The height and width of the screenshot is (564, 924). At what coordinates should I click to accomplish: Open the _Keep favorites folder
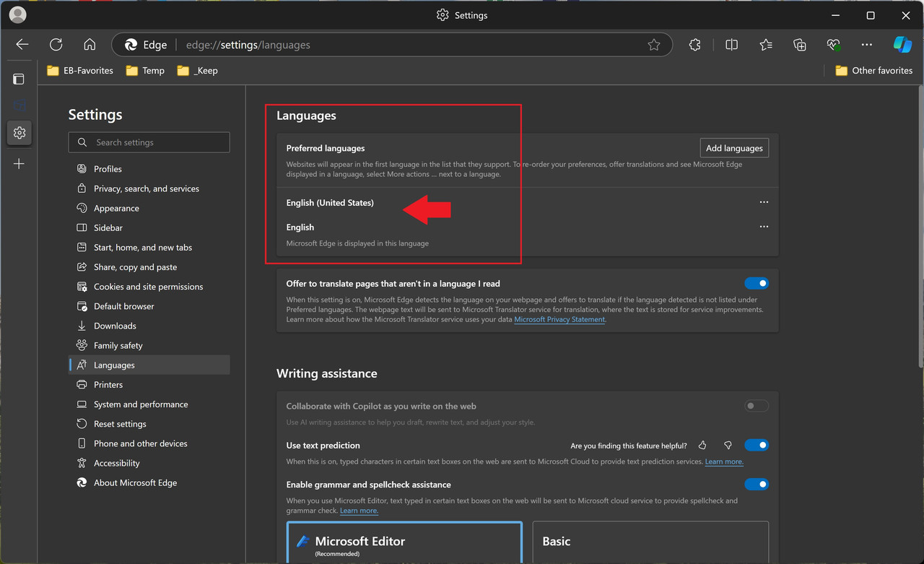(x=197, y=70)
